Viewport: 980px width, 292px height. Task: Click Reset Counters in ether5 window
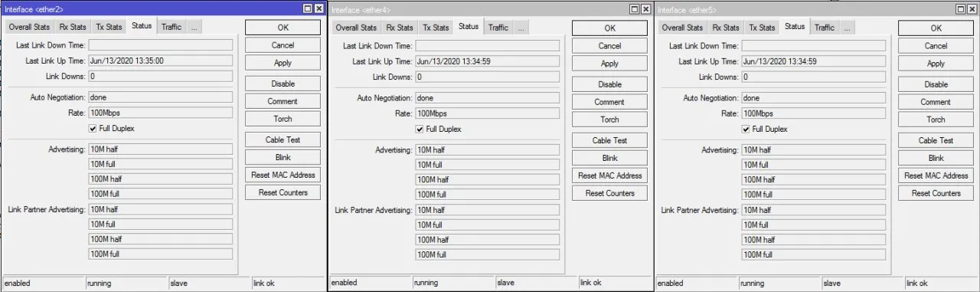tap(936, 193)
